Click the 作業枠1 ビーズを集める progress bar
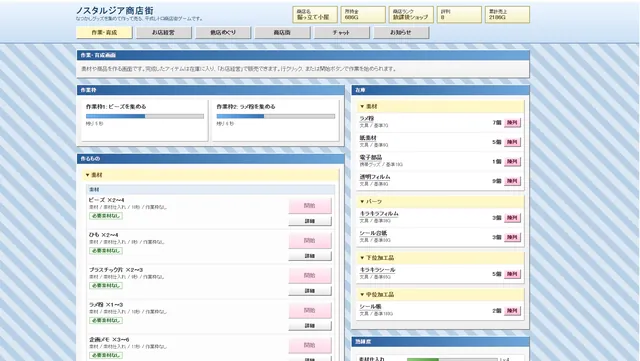Image resolution: width=640 pixels, height=361 pixels. [145, 116]
